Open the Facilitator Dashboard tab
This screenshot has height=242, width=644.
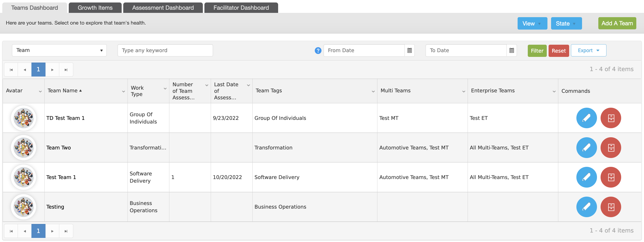(241, 8)
